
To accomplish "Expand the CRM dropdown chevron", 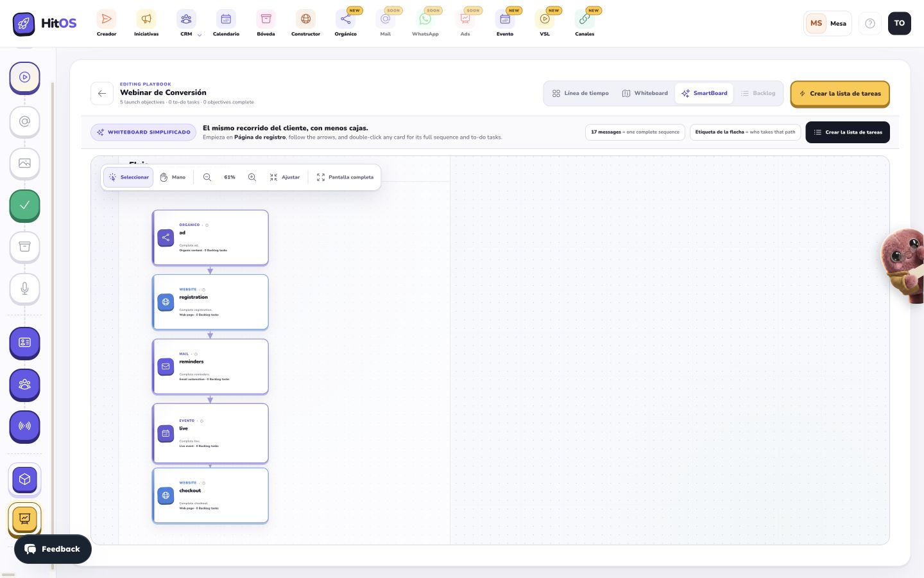I will [200, 35].
